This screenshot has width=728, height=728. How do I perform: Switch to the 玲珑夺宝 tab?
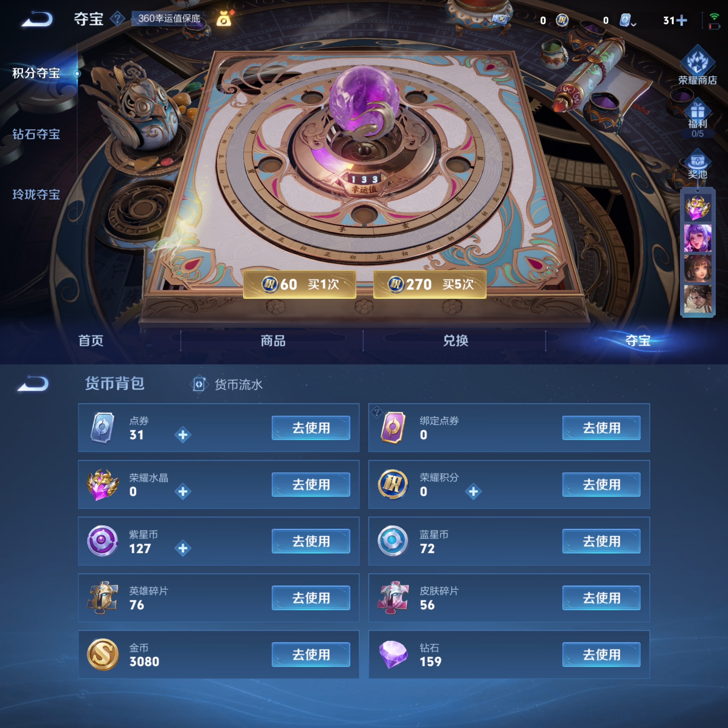pyautogui.click(x=36, y=194)
